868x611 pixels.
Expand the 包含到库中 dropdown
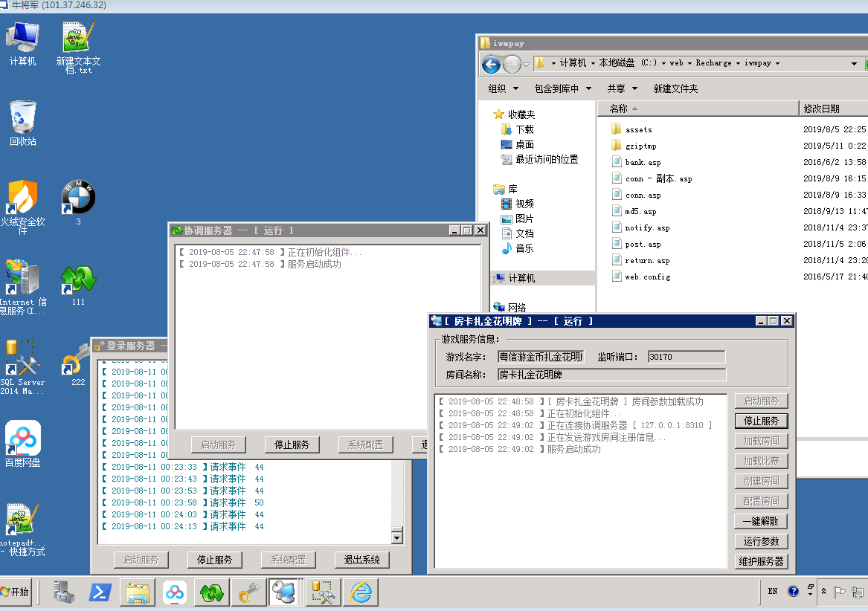[x=562, y=88]
